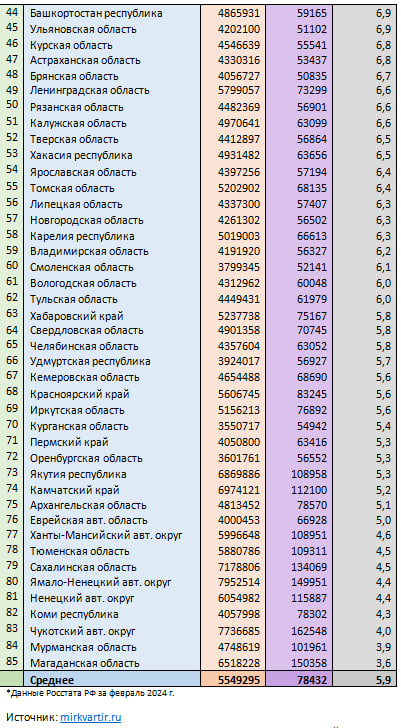The width and height of the screenshot is (401, 728).
Task: Click the Росстата February 2024 footnote
Action: (x=91, y=694)
